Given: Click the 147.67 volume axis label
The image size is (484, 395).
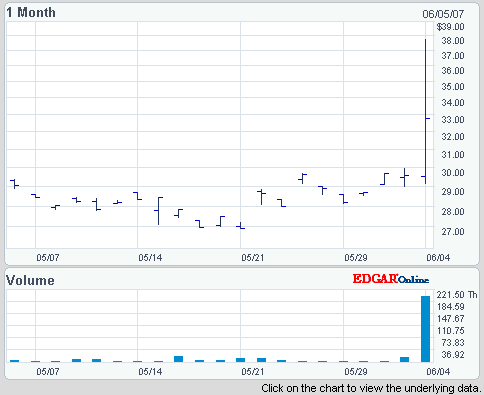Looking at the screenshot, I should pos(451,319).
